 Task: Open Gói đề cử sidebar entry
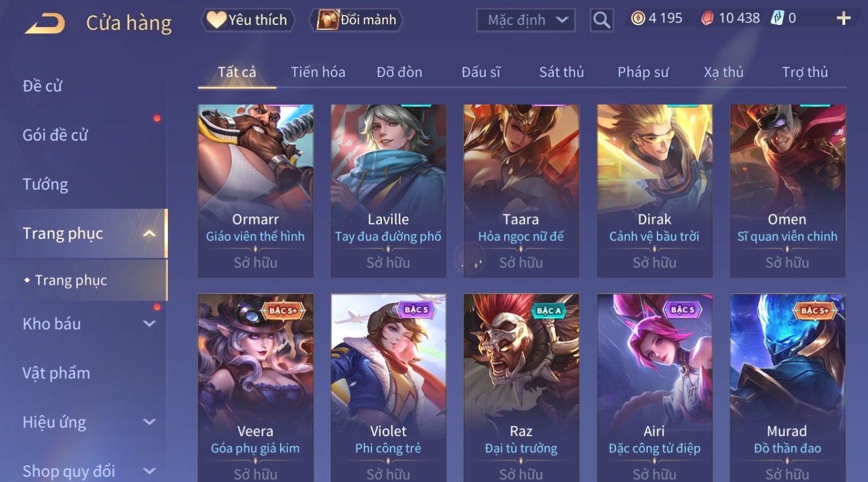[55, 135]
